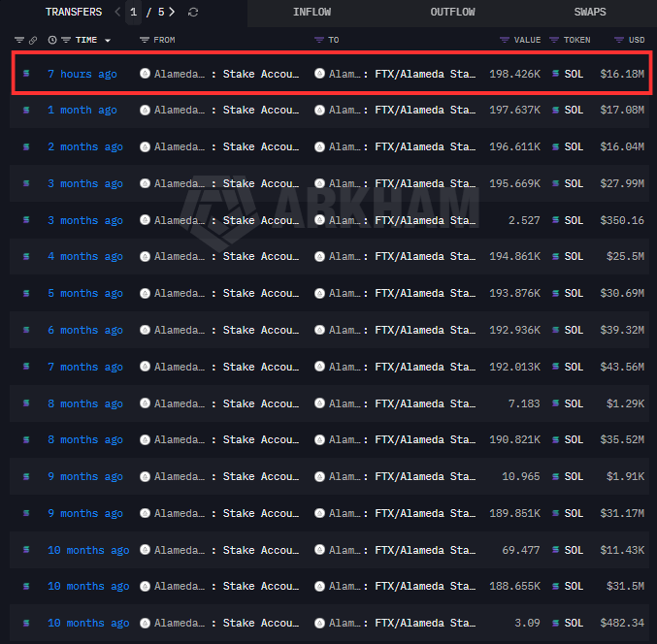Select the TRANSFERS tab

(74, 13)
